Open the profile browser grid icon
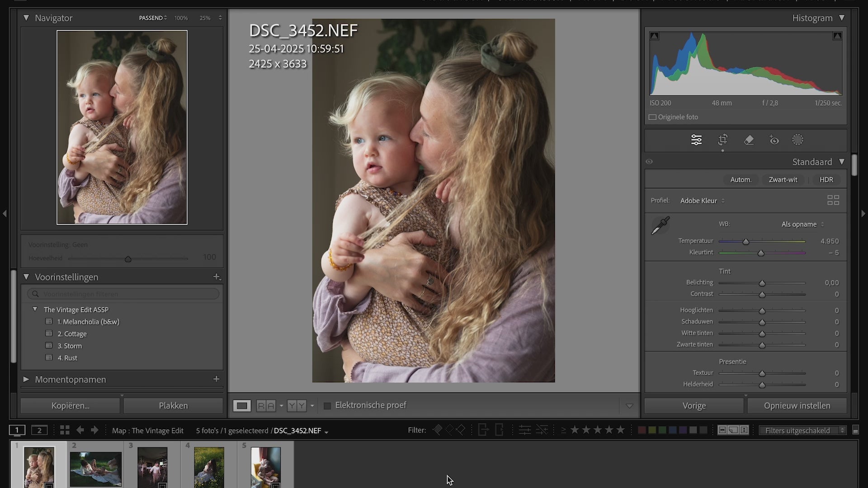Image resolution: width=868 pixels, height=488 pixels. pos(833,200)
